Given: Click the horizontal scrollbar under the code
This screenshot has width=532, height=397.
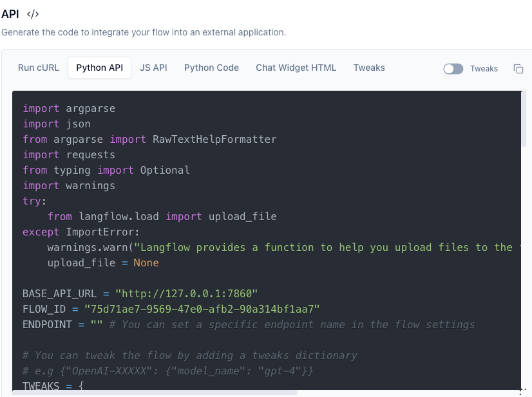Looking at the screenshot, I should (155, 392).
